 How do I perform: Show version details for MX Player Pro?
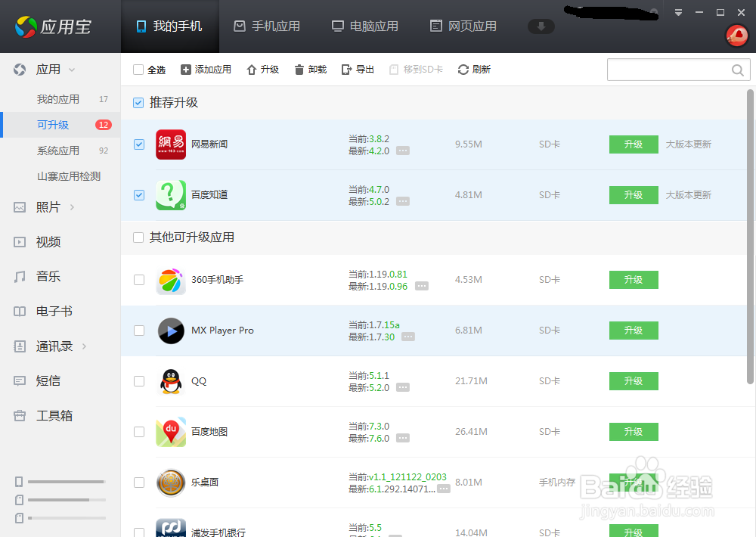pyautogui.click(x=408, y=337)
